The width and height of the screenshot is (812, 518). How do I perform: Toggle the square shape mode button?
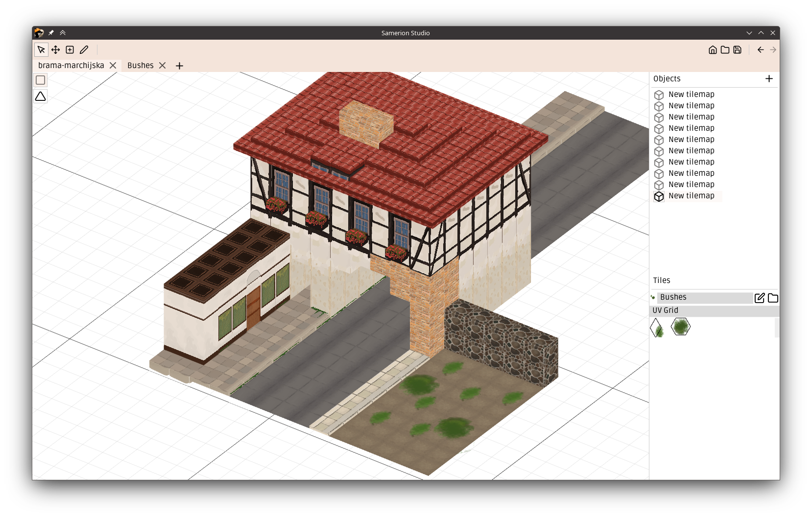pyautogui.click(x=41, y=80)
